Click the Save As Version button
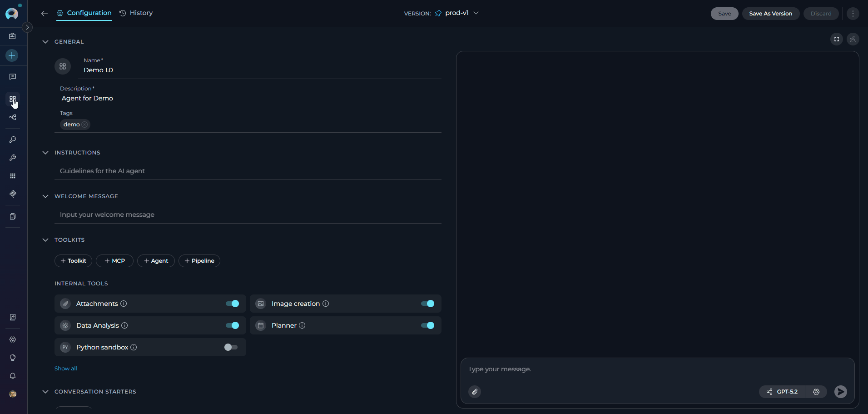This screenshot has height=414, width=868. (771, 13)
